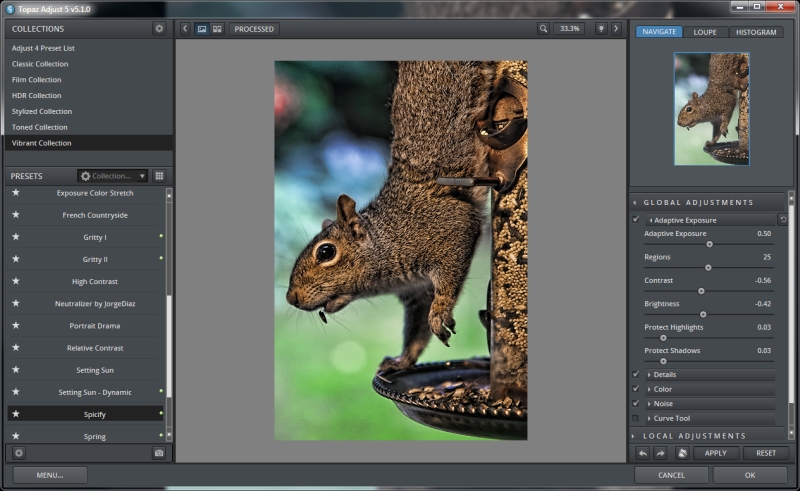This screenshot has width=800, height=491.
Task: Click the redo arrow icon
Action: tap(660, 453)
